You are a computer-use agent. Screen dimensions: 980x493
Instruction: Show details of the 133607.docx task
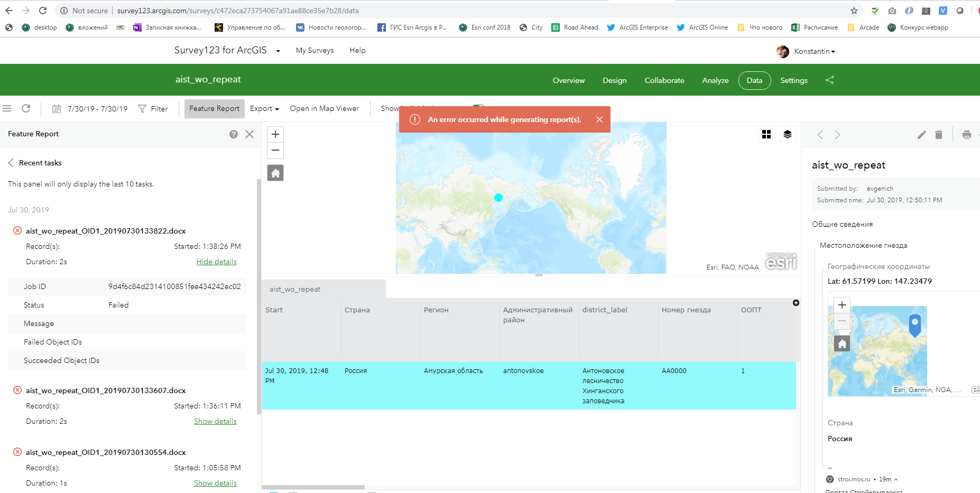(x=215, y=421)
